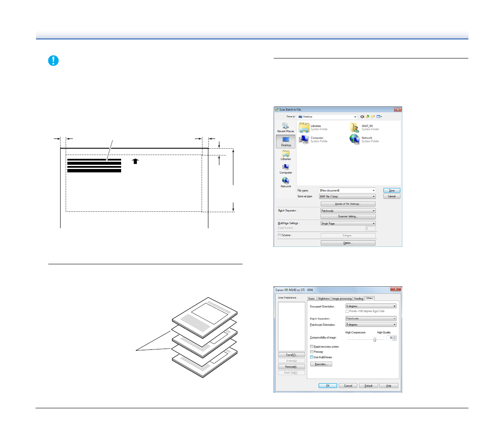This screenshot has width=504, height=432.
Task: Toggle the Use MultiStream checkbox
Action: 312,357
